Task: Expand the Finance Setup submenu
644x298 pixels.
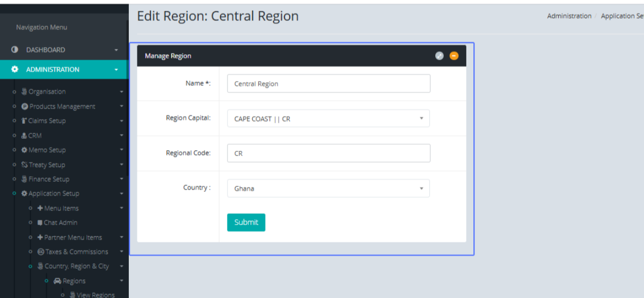Action: click(48, 179)
